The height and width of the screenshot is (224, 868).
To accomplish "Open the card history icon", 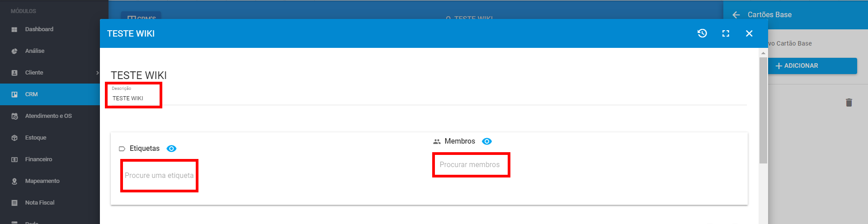I will tap(702, 33).
